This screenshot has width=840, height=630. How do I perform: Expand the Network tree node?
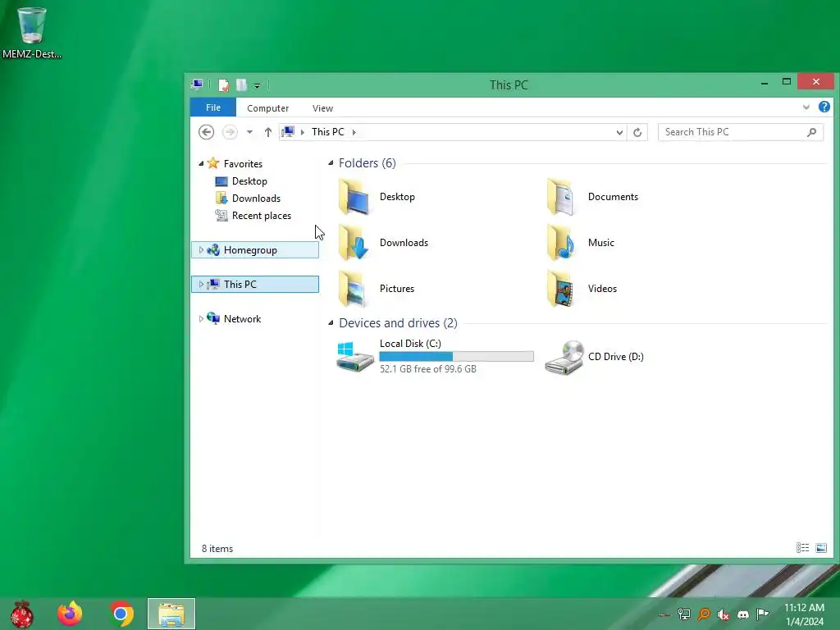[201, 319]
